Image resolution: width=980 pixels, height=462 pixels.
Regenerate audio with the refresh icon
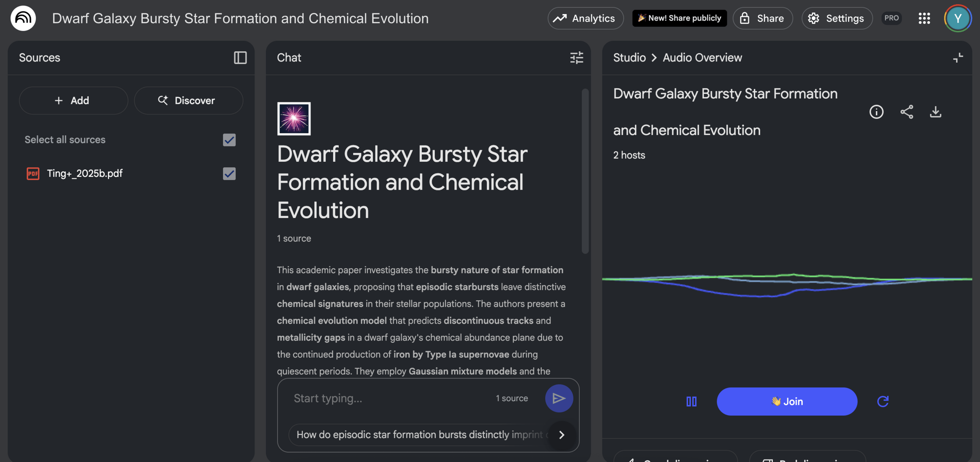(x=882, y=401)
